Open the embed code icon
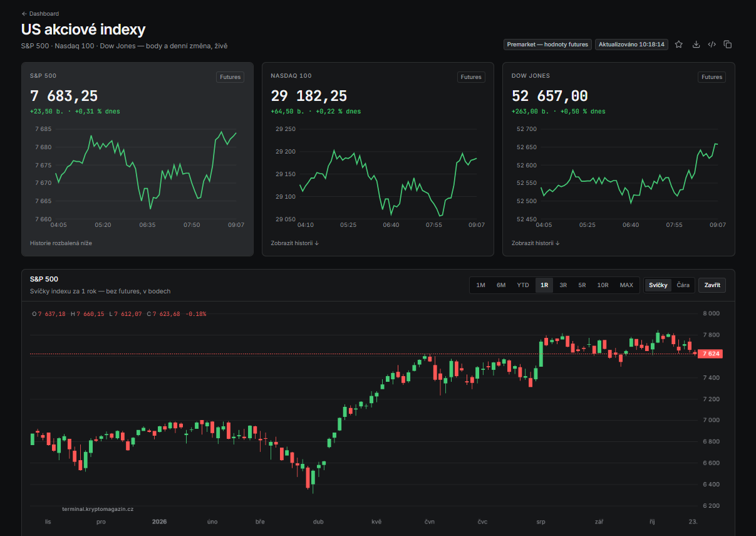The height and width of the screenshot is (536, 756). click(x=712, y=45)
